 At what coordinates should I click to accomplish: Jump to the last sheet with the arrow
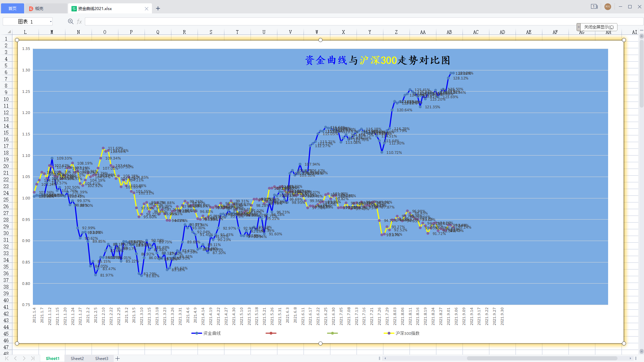pos(33,358)
